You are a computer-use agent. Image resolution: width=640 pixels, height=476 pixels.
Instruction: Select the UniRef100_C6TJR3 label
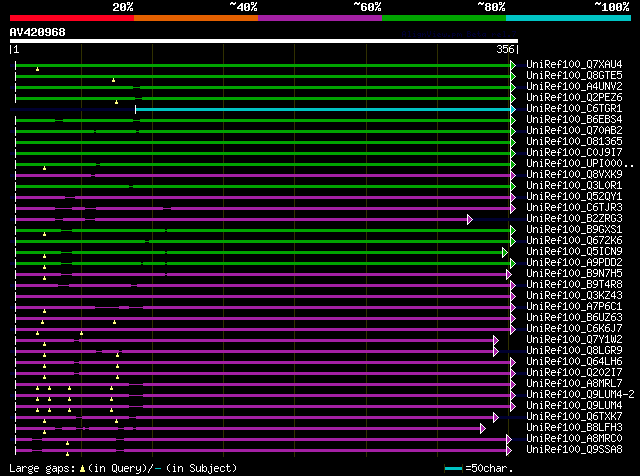pos(574,208)
